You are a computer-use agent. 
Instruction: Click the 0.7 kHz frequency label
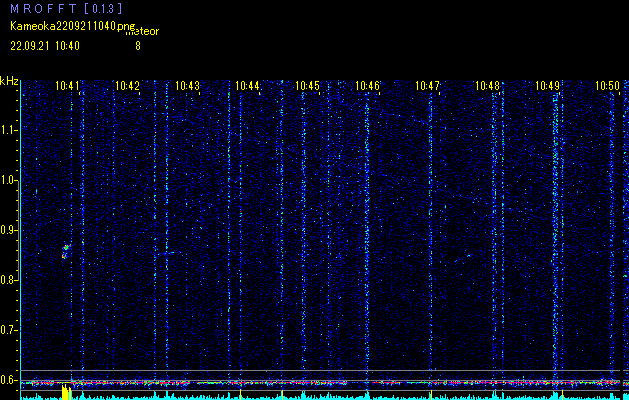click(x=8, y=330)
